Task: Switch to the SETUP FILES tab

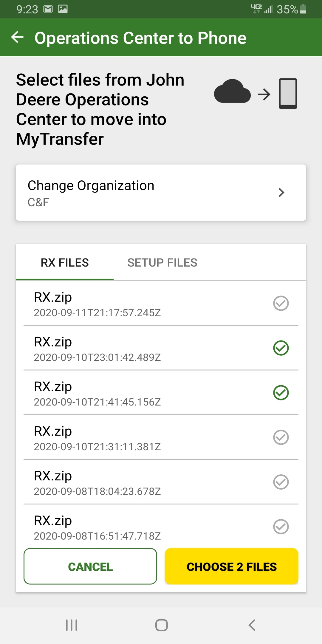Action: tap(162, 263)
